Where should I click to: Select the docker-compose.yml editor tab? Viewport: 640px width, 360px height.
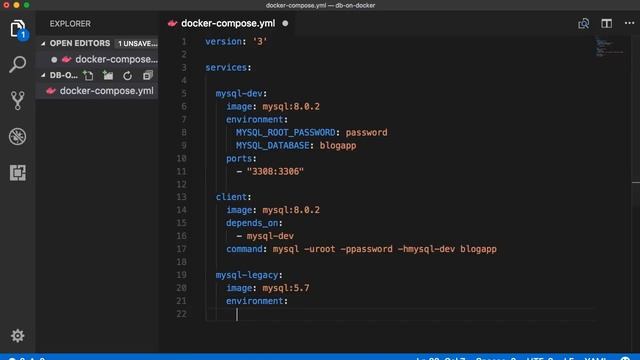click(x=228, y=23)
